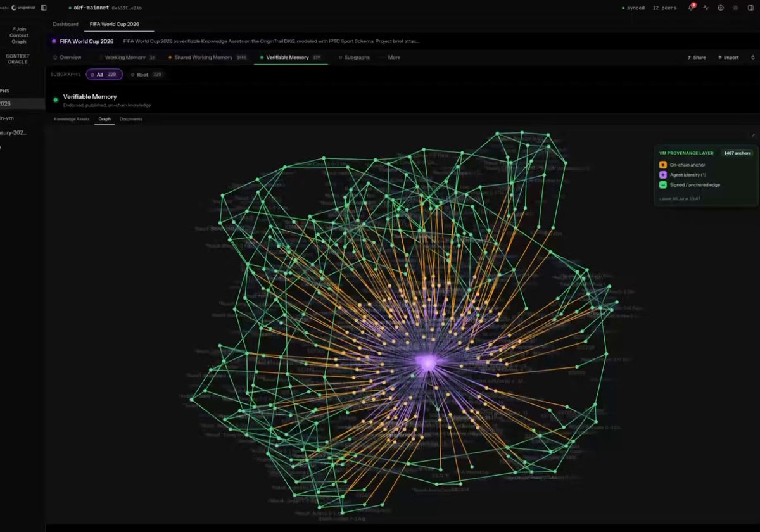Click Join Context Graph
This screenshot has height=532, width=760.
pos(19,35)
